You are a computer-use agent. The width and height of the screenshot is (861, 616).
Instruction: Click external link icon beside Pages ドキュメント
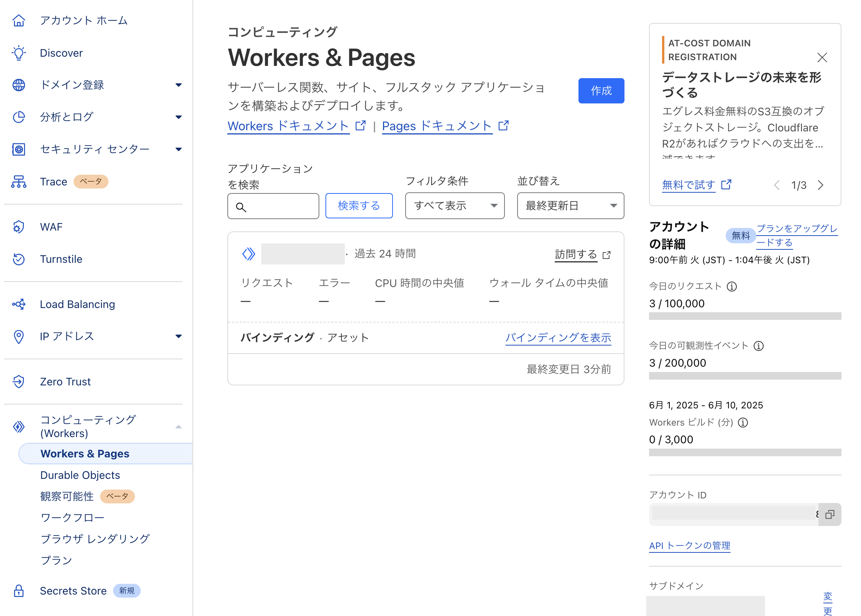click(503, 126)
